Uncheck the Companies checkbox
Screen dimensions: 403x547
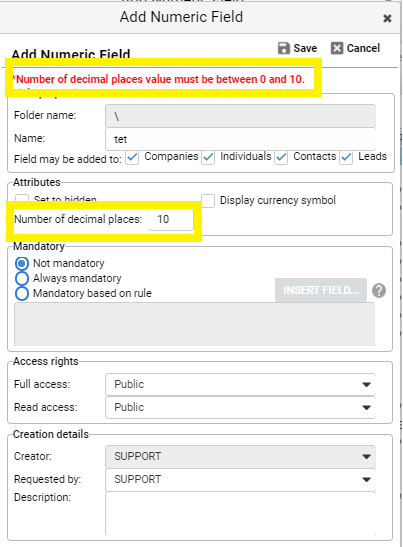[x=132, y=158]
